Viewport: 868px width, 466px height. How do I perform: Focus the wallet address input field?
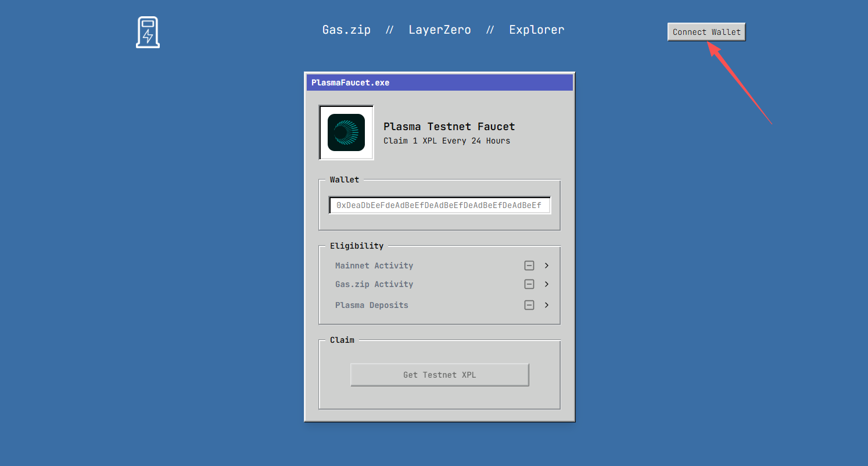click(x=440, y=205)
